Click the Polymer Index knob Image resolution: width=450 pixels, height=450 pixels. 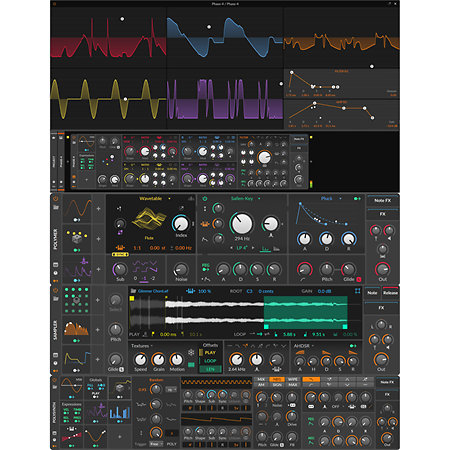(x=180, y=224)
